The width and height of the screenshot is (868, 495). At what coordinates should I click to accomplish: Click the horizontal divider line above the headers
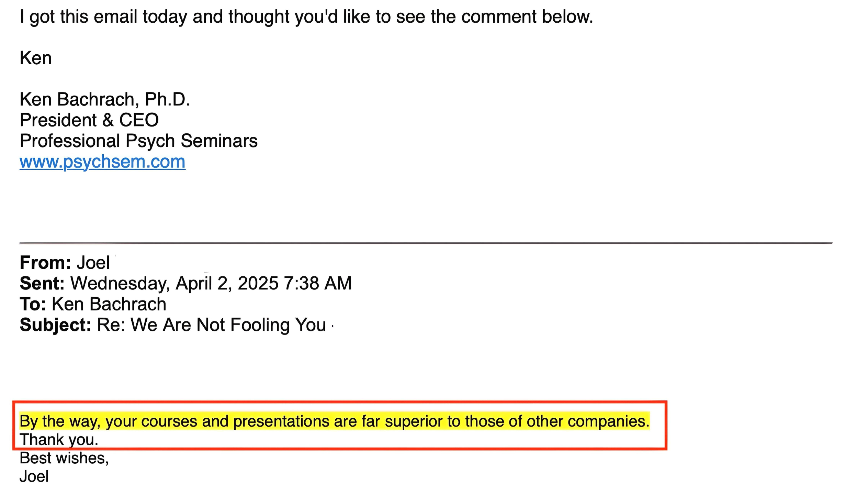[426, 243]
